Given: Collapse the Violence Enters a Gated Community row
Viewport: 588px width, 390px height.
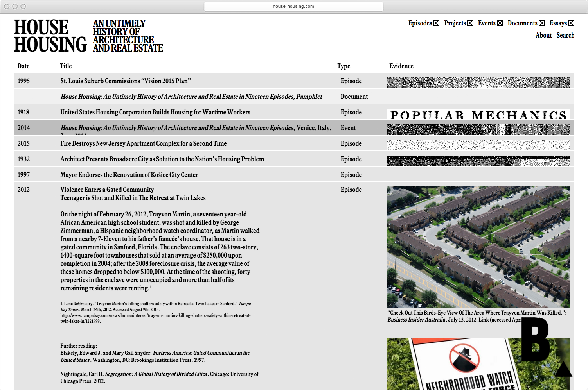Looking at the screenshot, I should pyautogui.click(x=107, y=190).
